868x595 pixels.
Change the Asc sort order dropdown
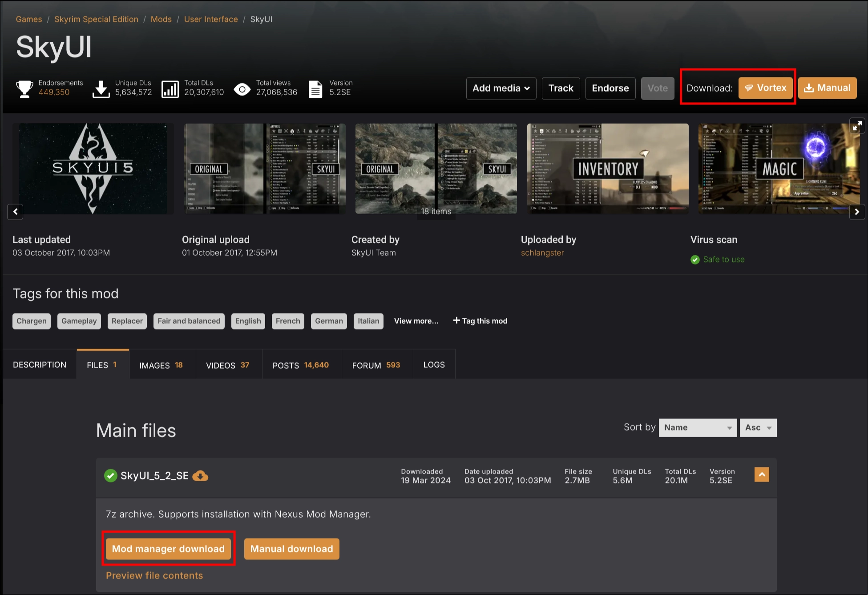(758, 427)
